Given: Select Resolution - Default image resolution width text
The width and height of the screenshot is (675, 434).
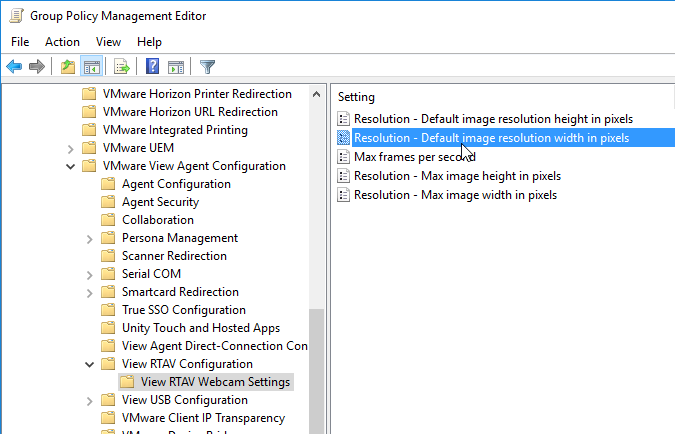Looking at the screenshot, I should (492, 138).
